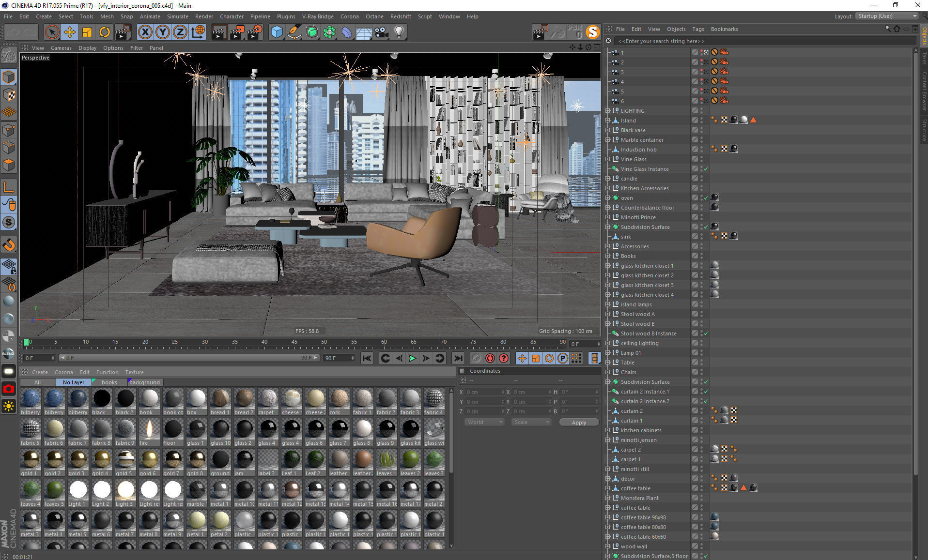Open the Layout dropdown Startup (User)
The height and width of the screenshot is (560, 928).
pos(886,16)
